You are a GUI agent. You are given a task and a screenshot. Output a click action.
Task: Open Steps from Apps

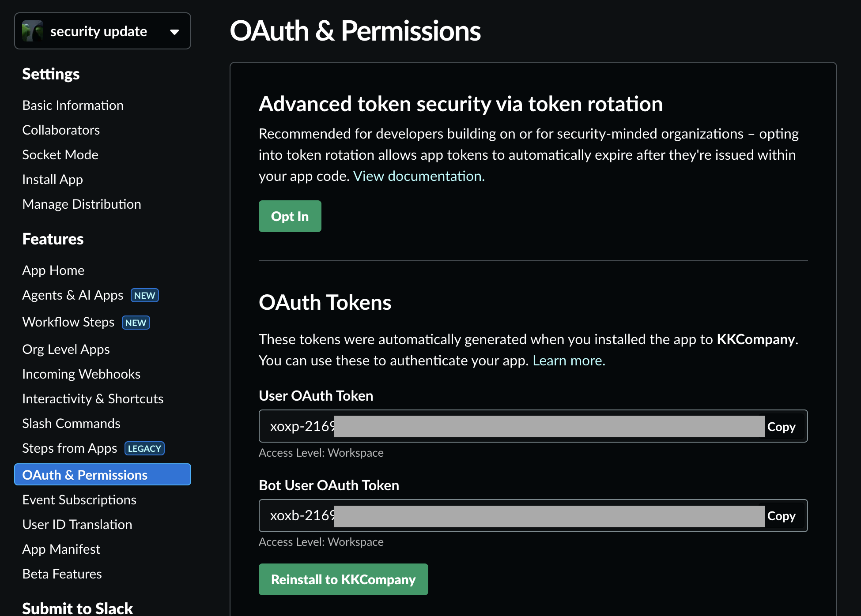tap(70, 448)
